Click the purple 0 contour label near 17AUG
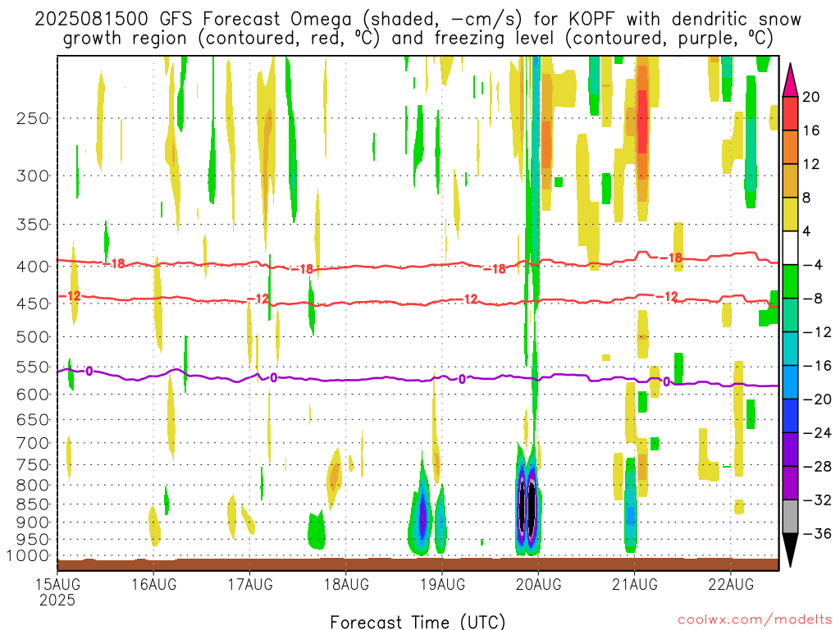This screenshot has width=840, height=630. (274, 377)
